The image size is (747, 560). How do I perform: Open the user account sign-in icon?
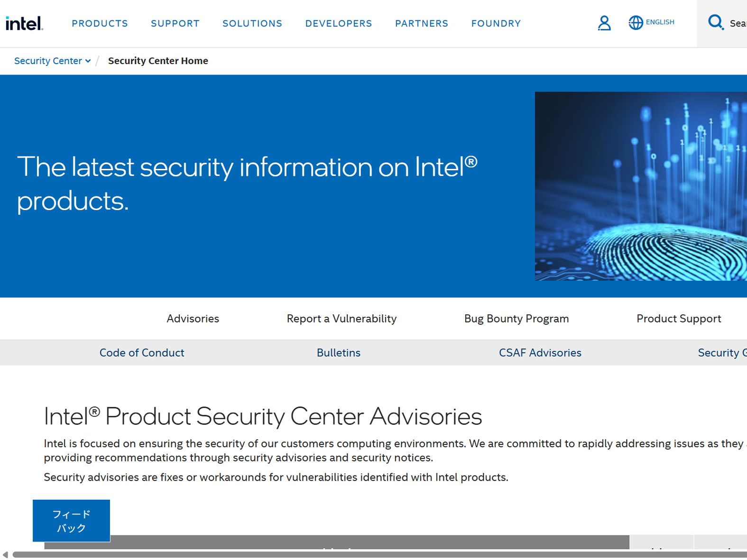pos(604,23)
